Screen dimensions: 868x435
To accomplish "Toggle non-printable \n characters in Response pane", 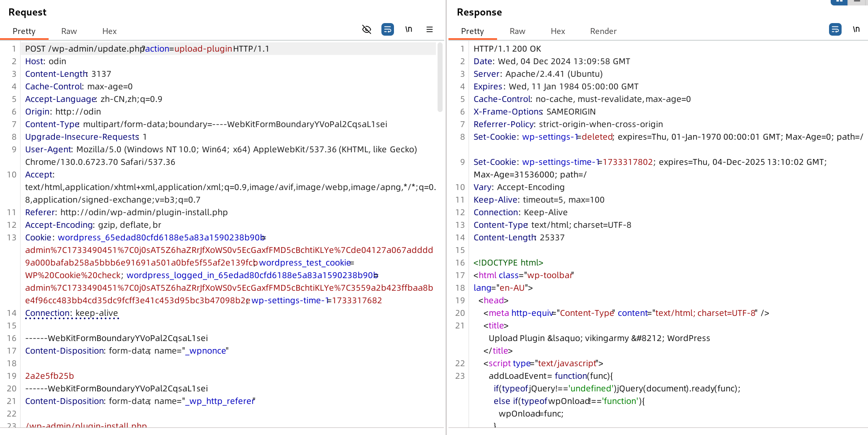I will tap(856, 29).
